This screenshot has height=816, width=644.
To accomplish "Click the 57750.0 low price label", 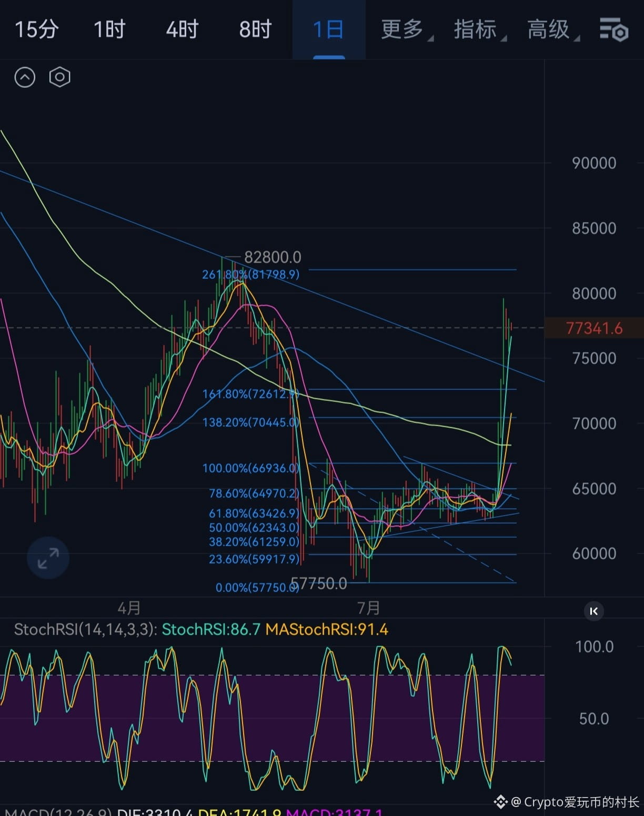I will pos(319,583).
